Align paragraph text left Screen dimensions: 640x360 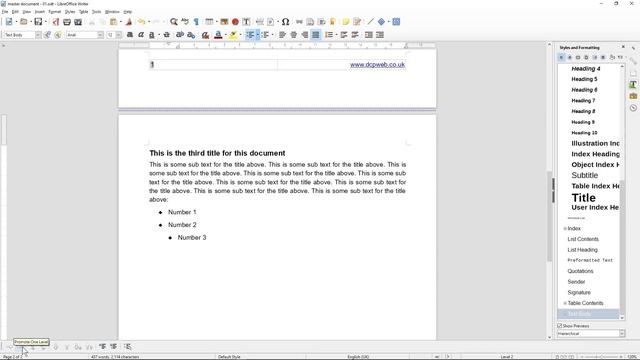[282, 35]
